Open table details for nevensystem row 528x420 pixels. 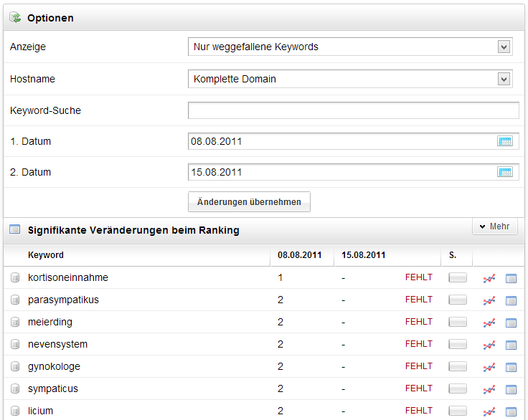[x=511, y=345]
